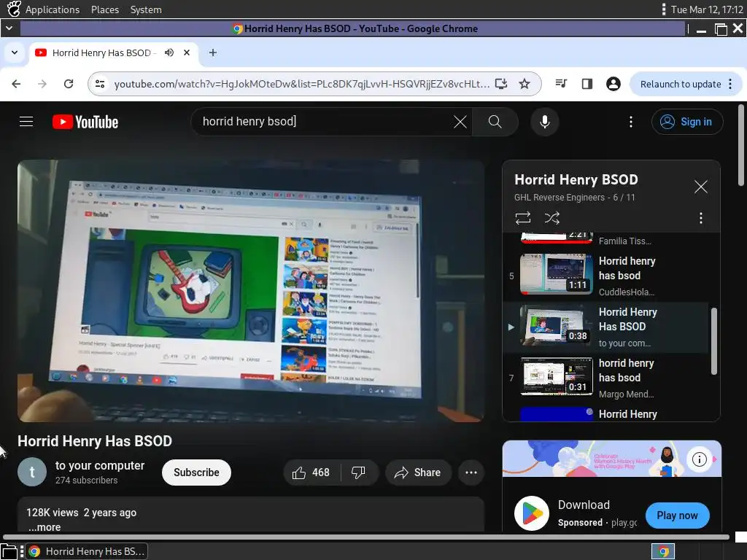Go back with browser back arrow
This screenshot has width=747, height=560.
click(x=16, y=84)
